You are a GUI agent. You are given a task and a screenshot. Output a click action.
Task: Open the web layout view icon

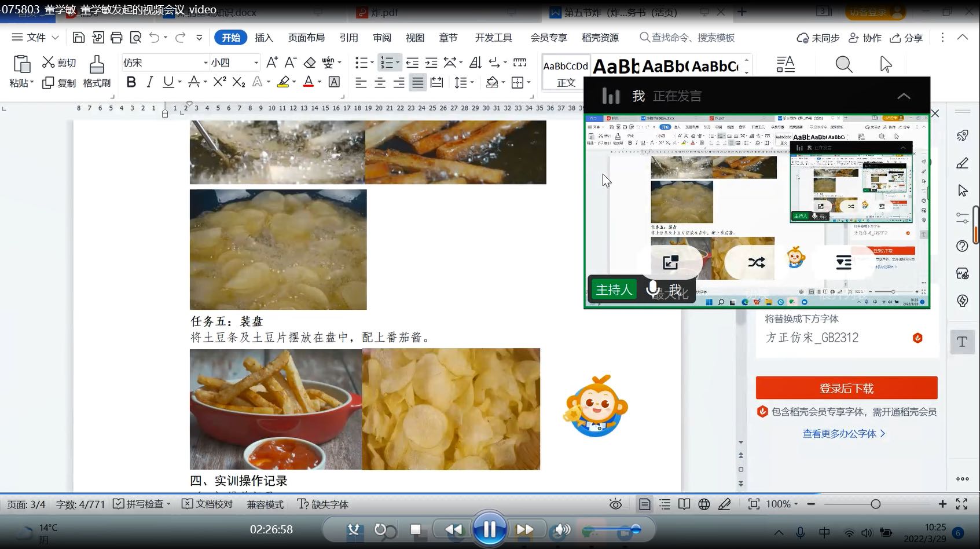704,504
